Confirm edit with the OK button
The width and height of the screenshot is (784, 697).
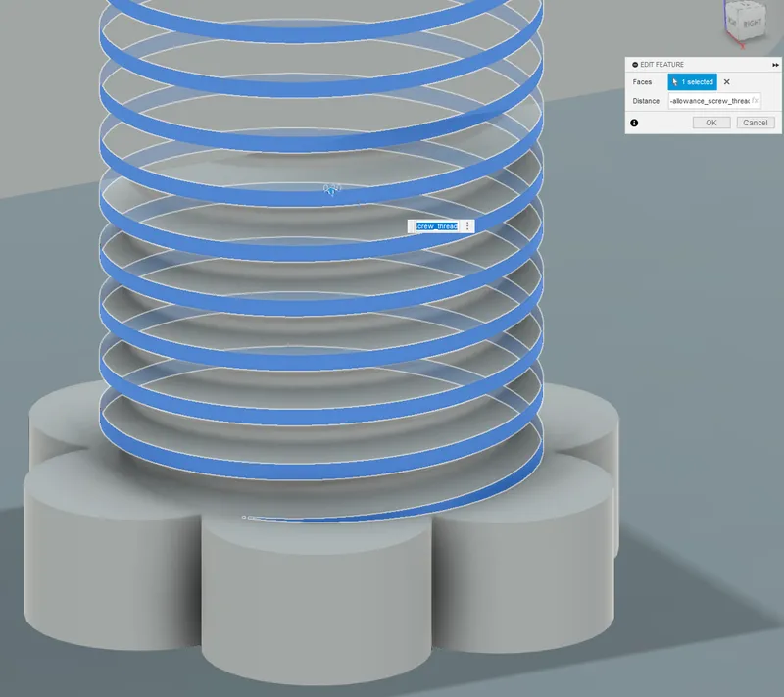(x=711, y=123)
